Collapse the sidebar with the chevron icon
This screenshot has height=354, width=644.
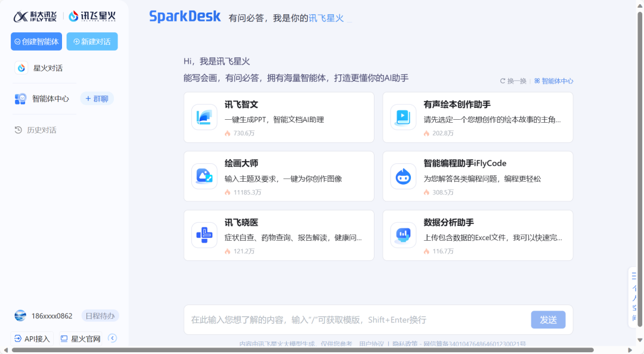pos(113,338)
